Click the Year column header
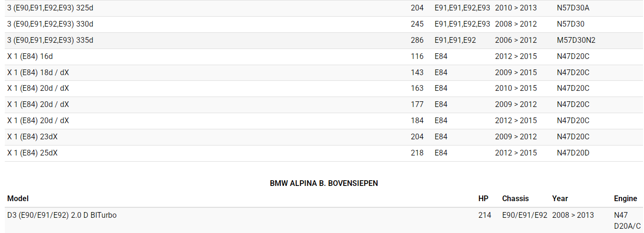This screenshot has width=644, height=233. (560, 198)
